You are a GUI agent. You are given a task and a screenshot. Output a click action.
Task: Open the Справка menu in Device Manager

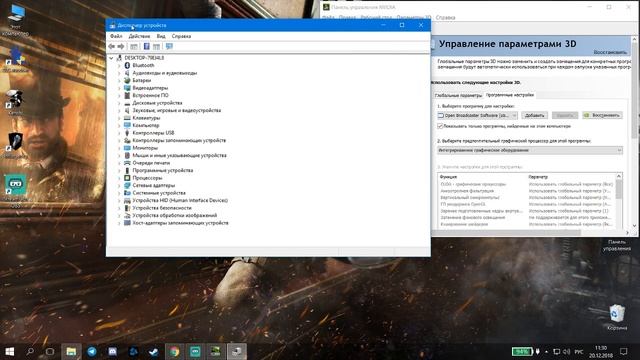181,36
